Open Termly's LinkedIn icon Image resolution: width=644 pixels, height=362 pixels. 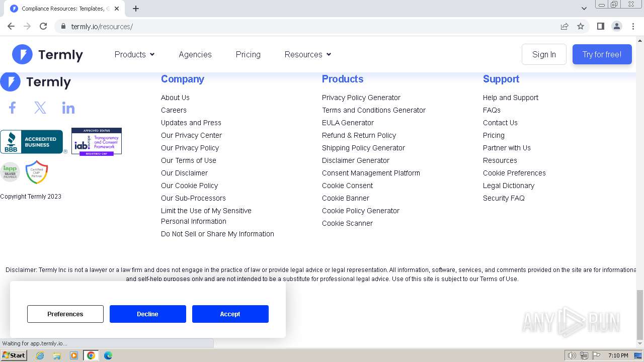(68, 108)
